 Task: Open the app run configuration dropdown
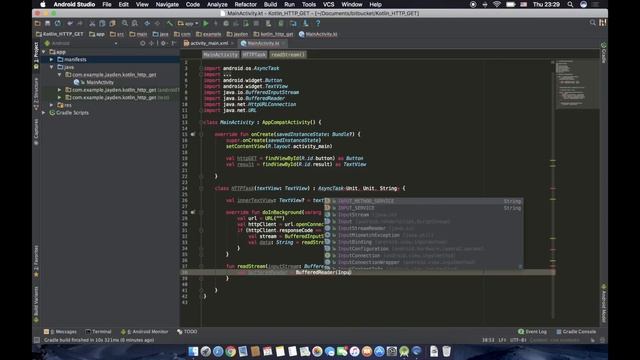click(x=188, y=24)
